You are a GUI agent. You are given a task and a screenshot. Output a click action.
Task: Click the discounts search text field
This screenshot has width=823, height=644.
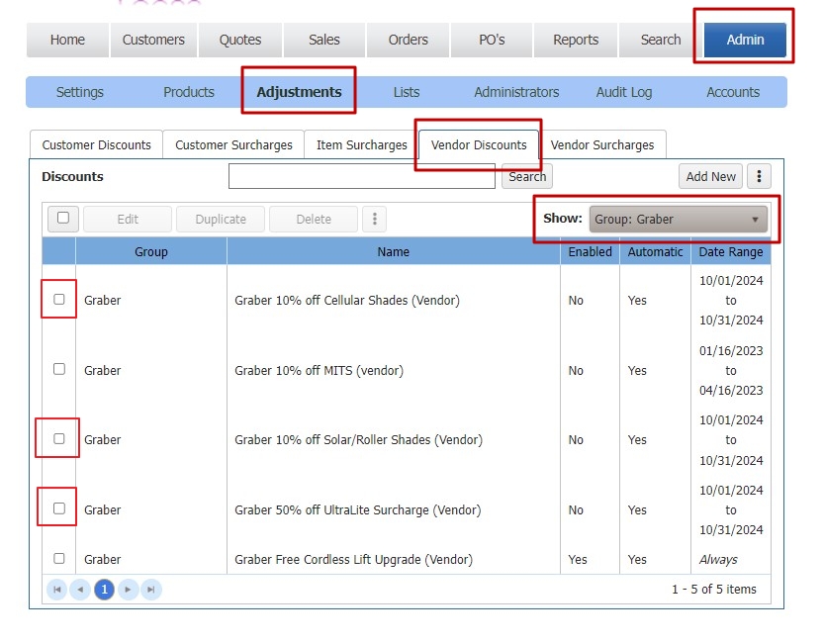361,176
